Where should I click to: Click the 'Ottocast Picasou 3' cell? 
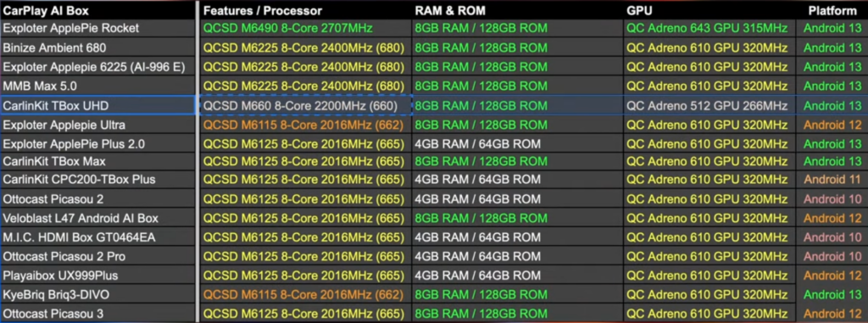pyautogui.click(x=97, y=313)
